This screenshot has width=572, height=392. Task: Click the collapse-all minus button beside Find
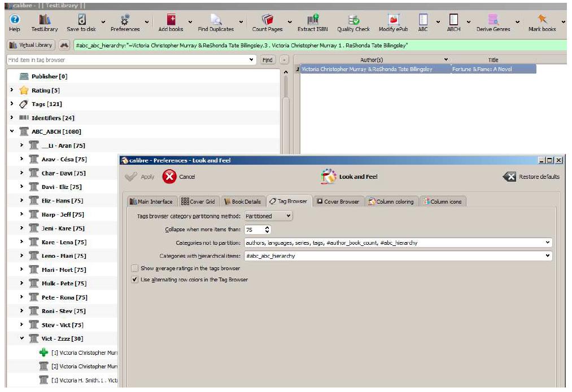pyautogui.click(x=284, y=60)
